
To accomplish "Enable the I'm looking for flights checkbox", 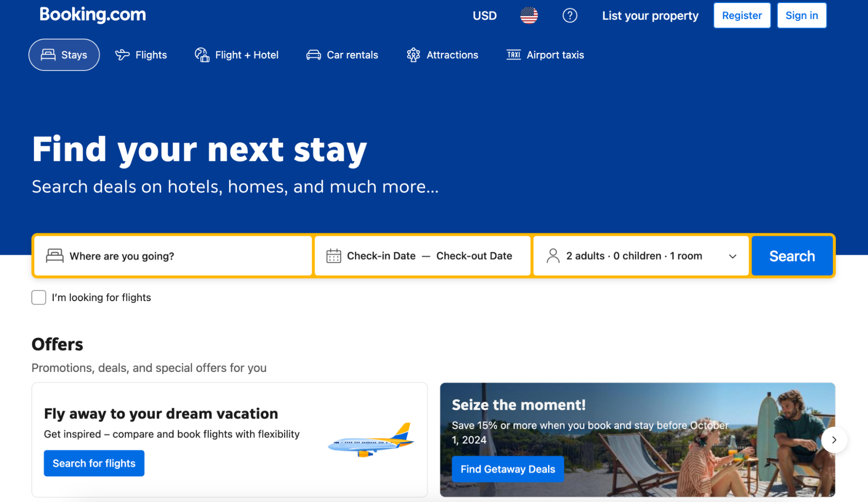I will pos(39,298).
